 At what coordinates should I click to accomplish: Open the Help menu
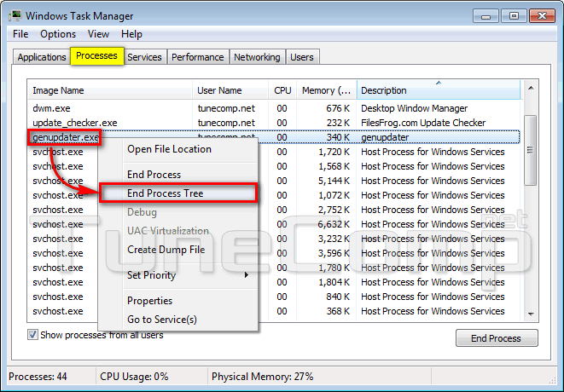click(x=131, y=34)
